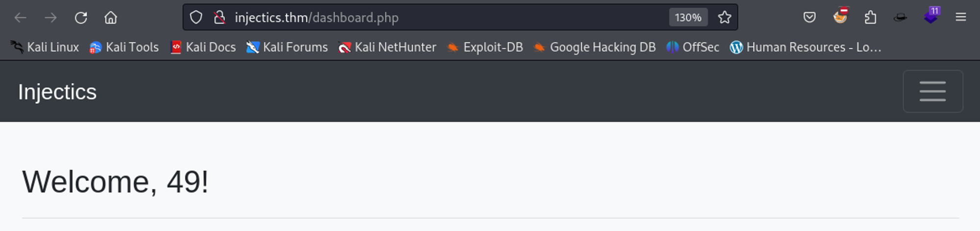Viewport: 980px width, 231px height.
Task: Click the forward navigation arrow
Action: click(50, 18)
